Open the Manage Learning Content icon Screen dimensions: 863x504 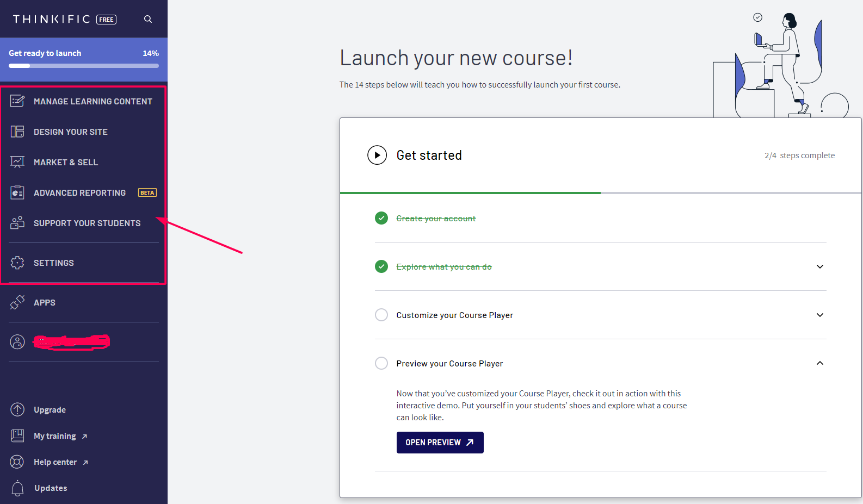(17, 101)
